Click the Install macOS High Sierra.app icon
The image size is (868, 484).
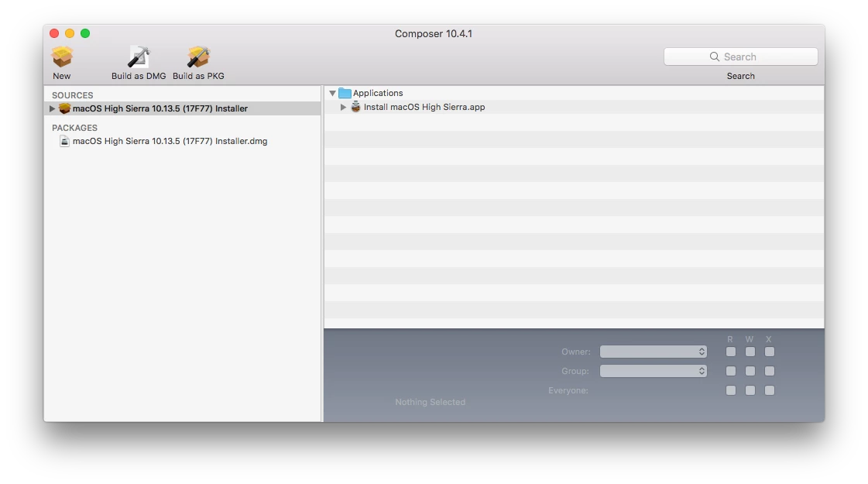356,107
